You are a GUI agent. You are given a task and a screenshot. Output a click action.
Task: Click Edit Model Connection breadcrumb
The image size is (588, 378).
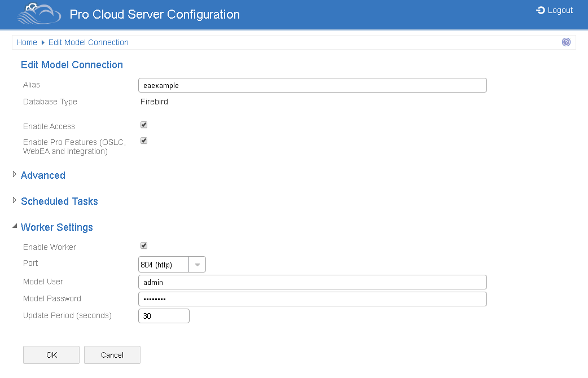coord(89,42)
